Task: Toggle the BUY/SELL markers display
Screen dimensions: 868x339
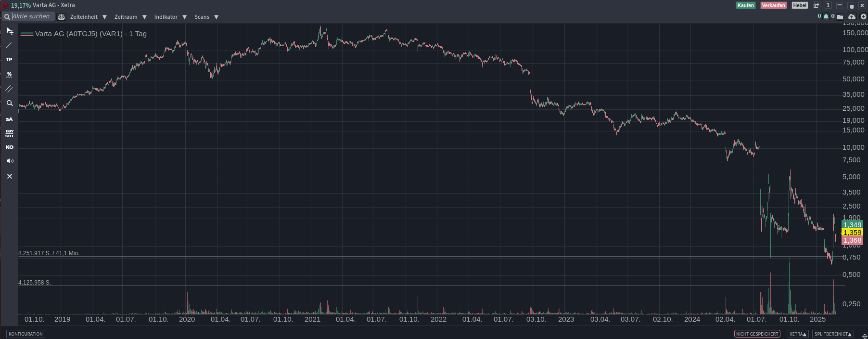Action: (x=10, y=133)
